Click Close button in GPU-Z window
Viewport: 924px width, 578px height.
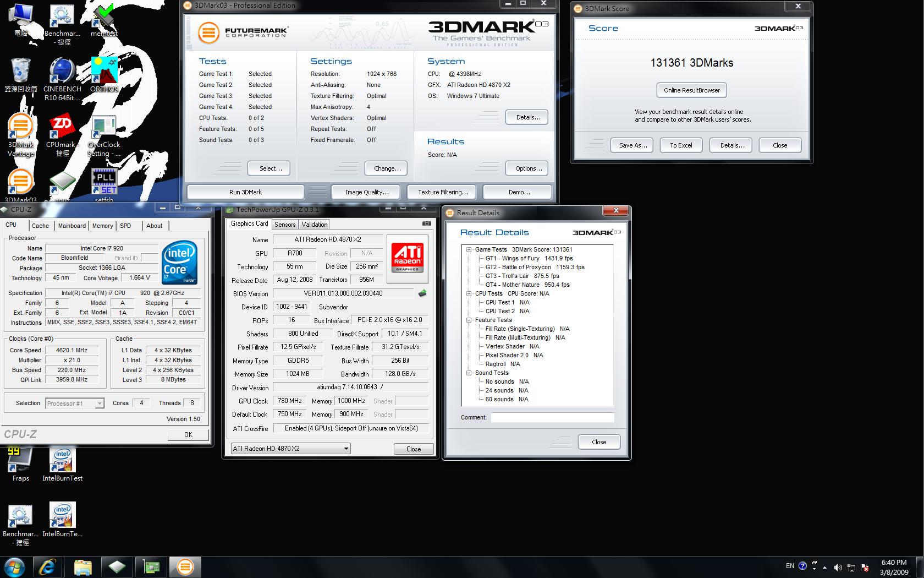(x=414, y=449)
